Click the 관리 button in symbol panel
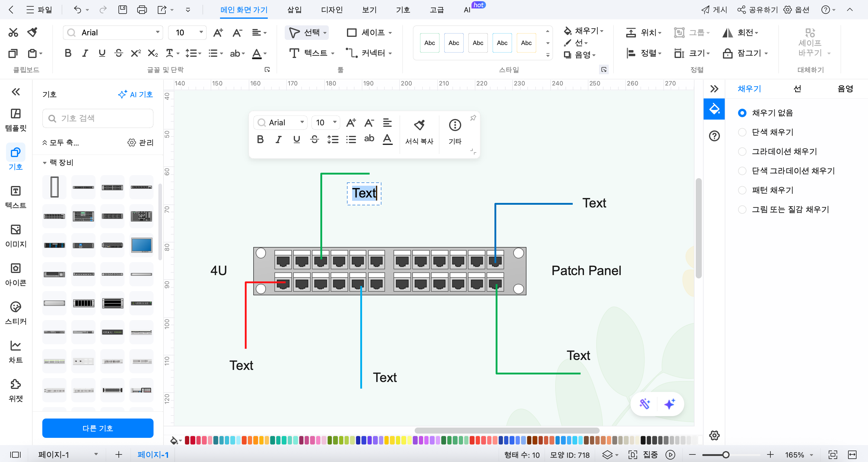868x462 pixels. pos(141,143)
